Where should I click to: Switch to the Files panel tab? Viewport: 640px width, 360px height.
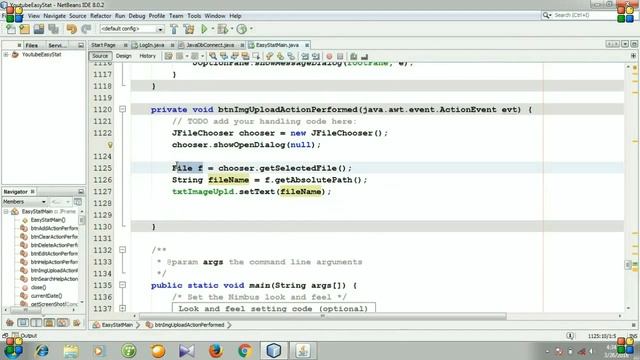tap(31, 45)
